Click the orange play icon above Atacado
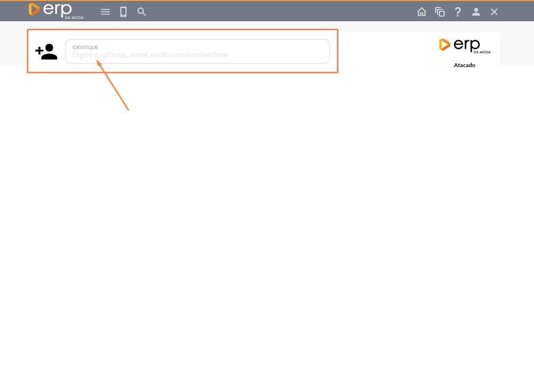The height and width of the screenshot is (392, 534). (444, 44)
